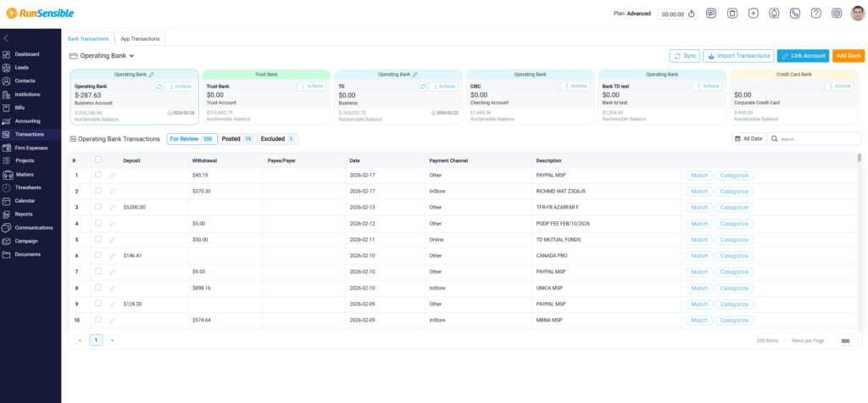Open the settings gear icon in header

(837, 14)
